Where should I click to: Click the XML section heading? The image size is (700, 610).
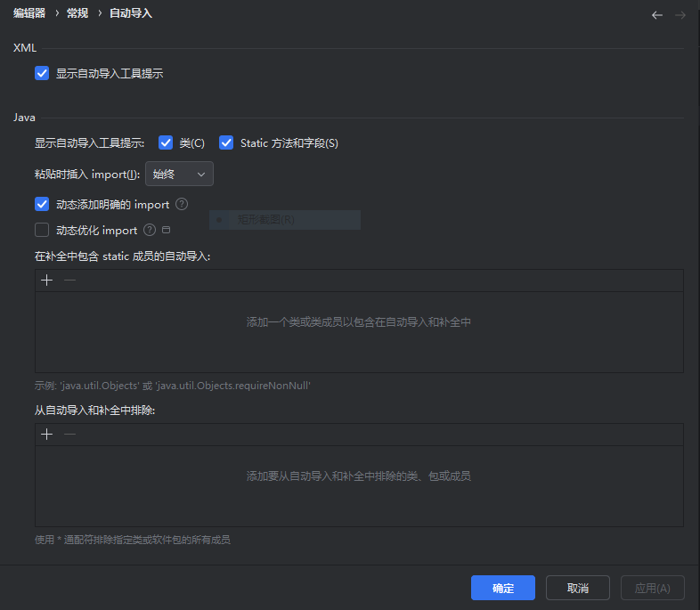click(x=25, y=48)
